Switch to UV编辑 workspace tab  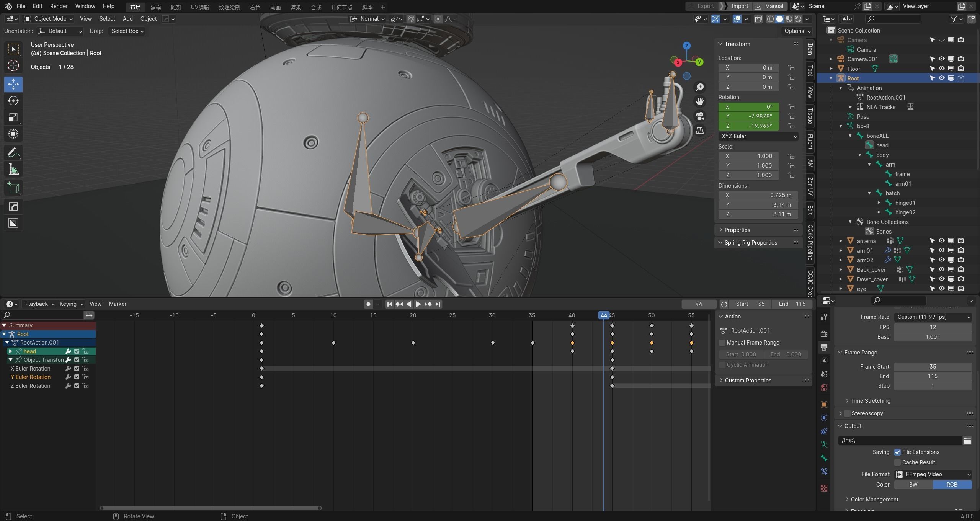click(x=200, y=7)
